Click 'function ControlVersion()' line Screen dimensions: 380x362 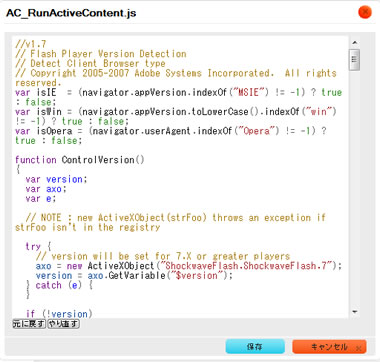click(x=80, y=160)
